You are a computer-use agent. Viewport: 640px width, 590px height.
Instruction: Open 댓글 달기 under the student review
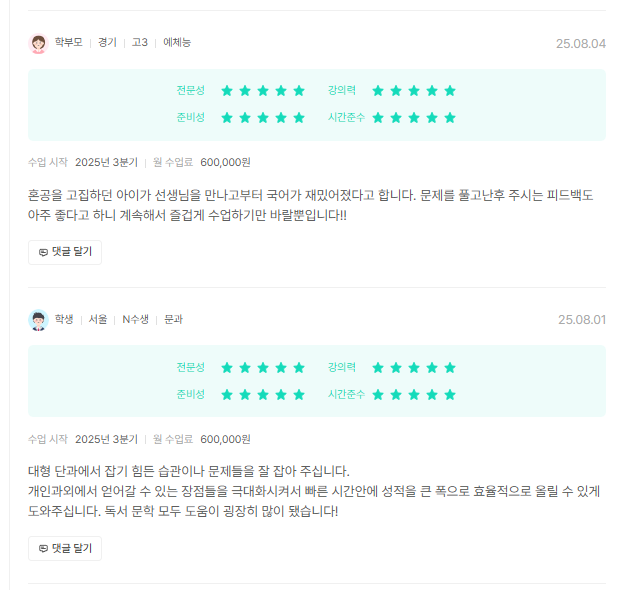[65, 548]
